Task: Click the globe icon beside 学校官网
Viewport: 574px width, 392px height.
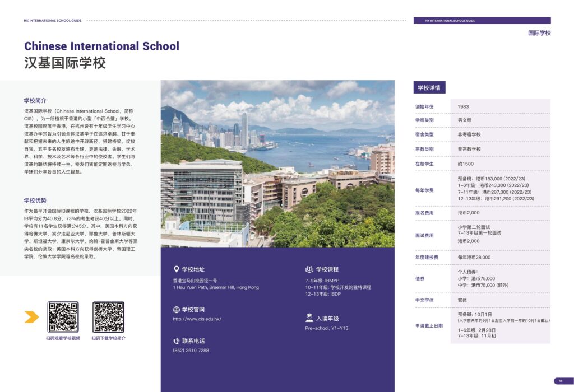Action: (x=176, y=310)
